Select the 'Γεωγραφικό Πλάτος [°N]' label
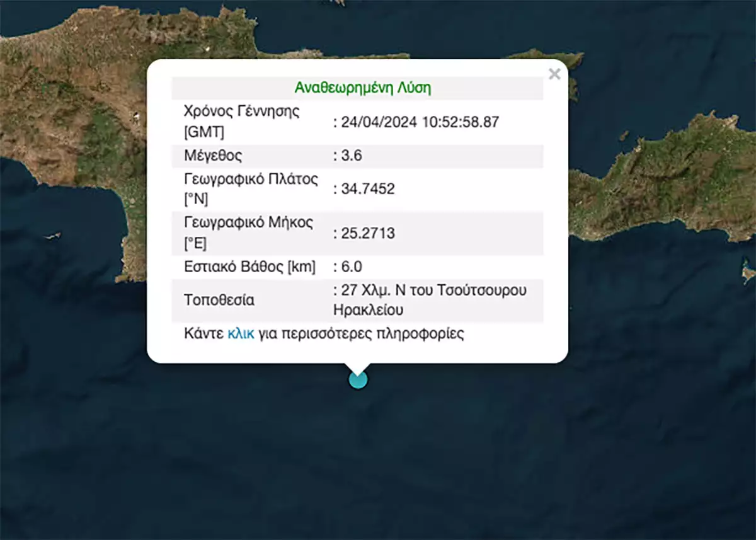Screen dimensions: 756x540 (250, 189)
